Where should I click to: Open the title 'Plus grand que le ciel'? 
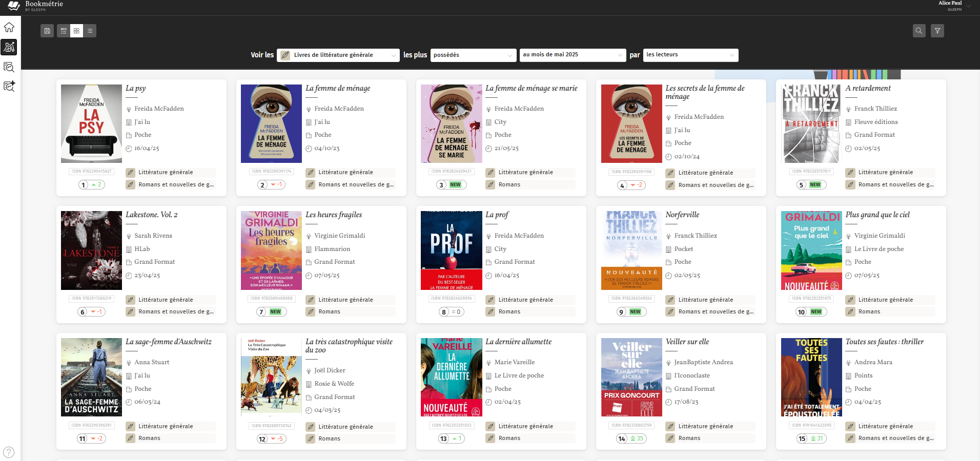point(877,215)
